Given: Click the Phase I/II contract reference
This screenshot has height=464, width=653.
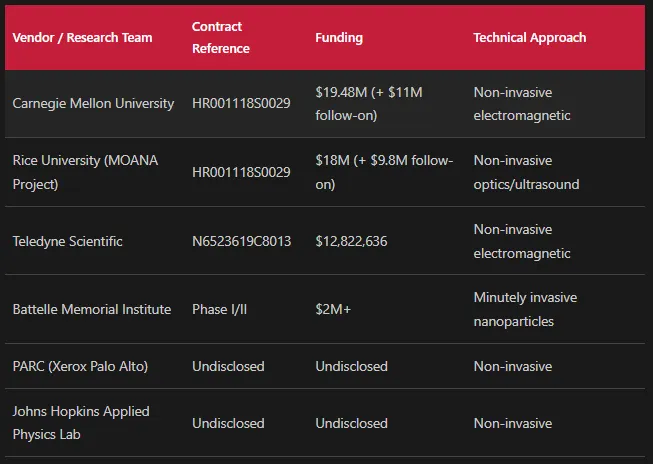Looking at the screenshot, I should 219,309.
